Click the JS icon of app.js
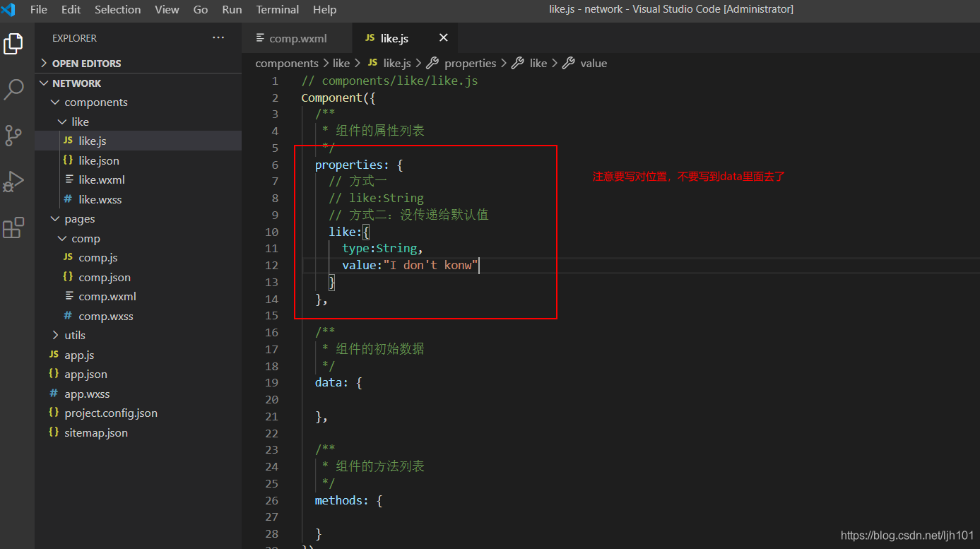 [54, 355]
